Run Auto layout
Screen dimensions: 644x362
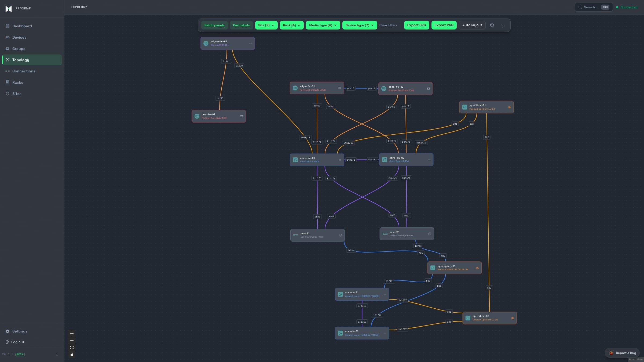(472, 25)
